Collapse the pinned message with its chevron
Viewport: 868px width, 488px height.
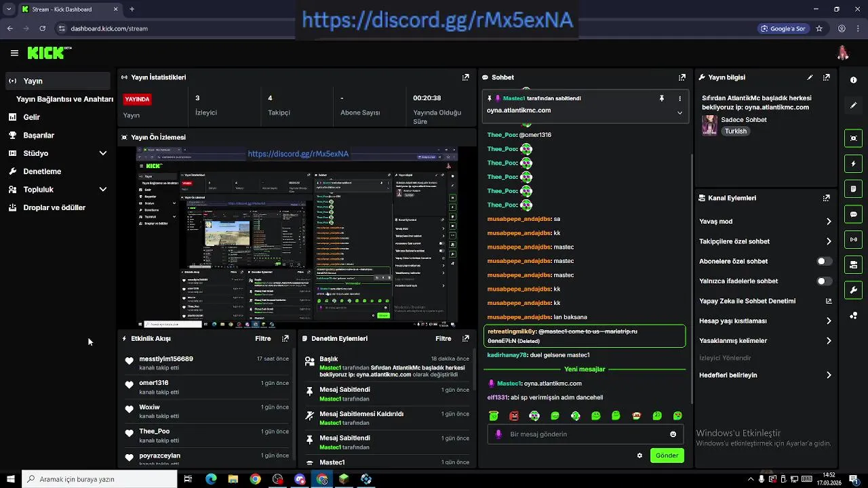[679, 113]
